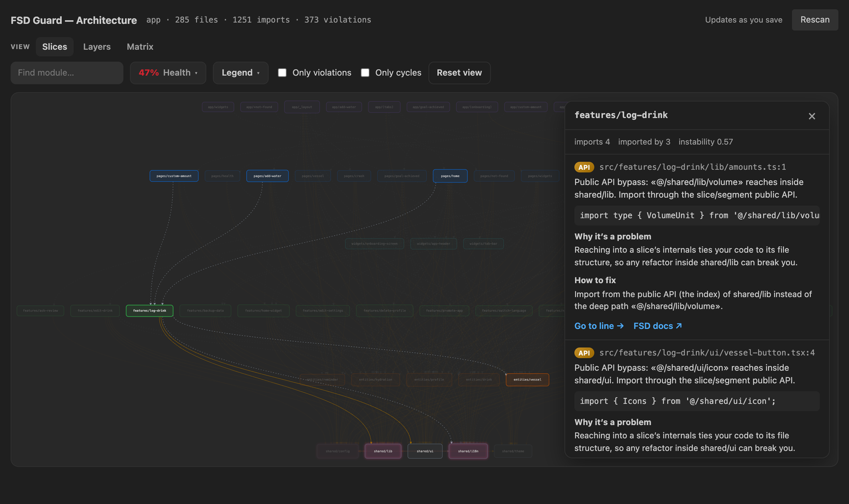The height and width of the screenshot is (504, 849).
Task: Select the pages/custom-amount node
Action: [x=174, y=176]
